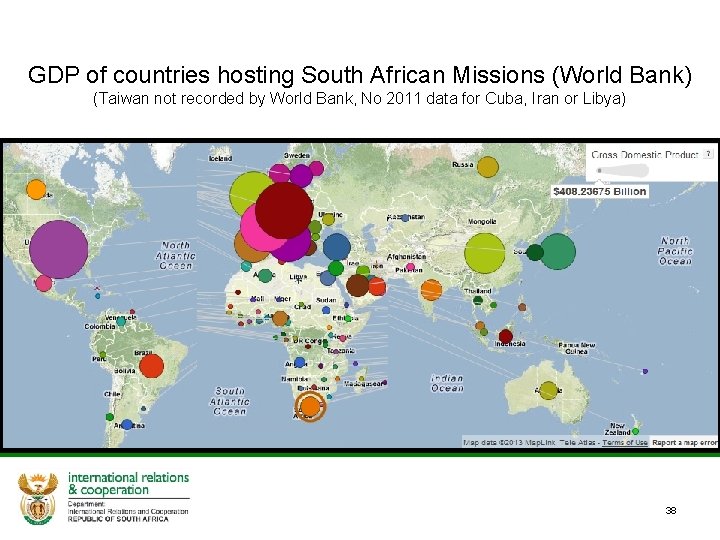Select the dark green South Korea bubble
The image size is (720, 540).
click(x=535, y=252)
